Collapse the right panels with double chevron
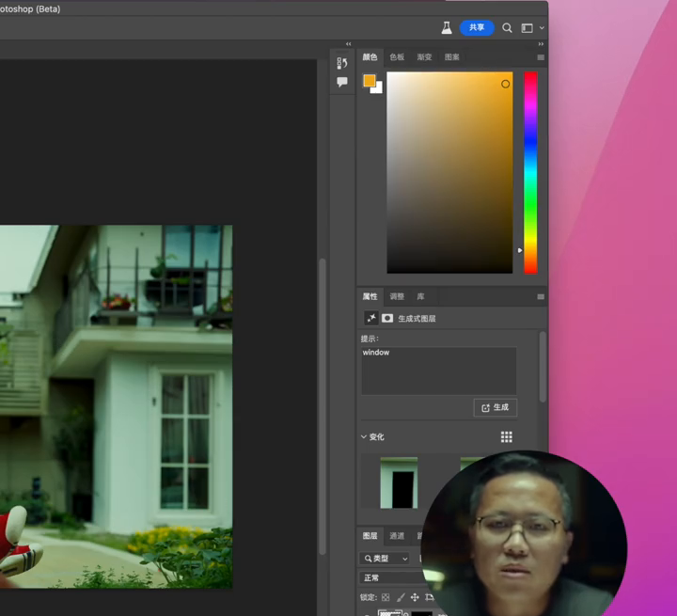The image size is (677, 616). point(541,44)
